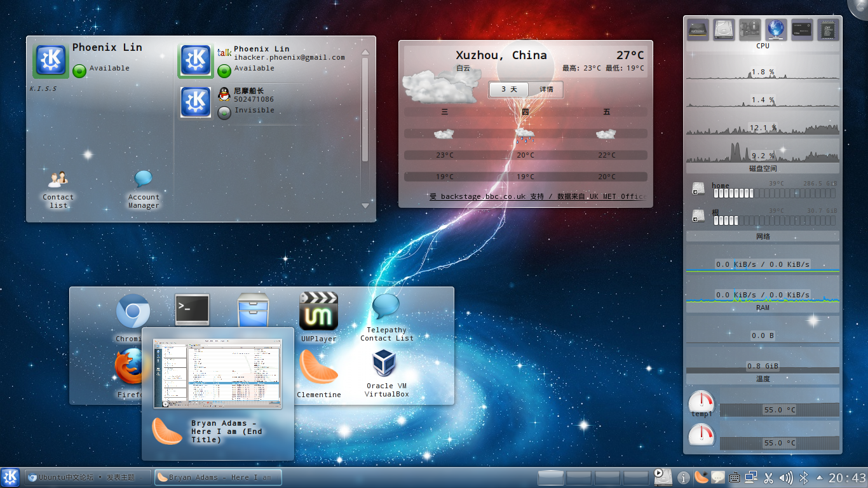Toggle the greyed hardware info monitor icon

pyautogui.click(x=750, y=29)
